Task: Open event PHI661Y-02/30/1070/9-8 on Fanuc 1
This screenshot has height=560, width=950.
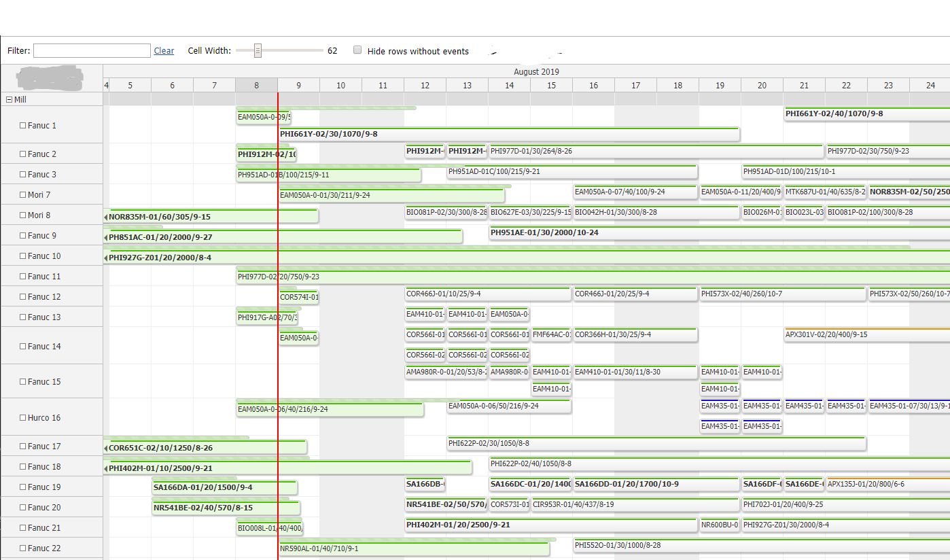Action: (509, 135)
